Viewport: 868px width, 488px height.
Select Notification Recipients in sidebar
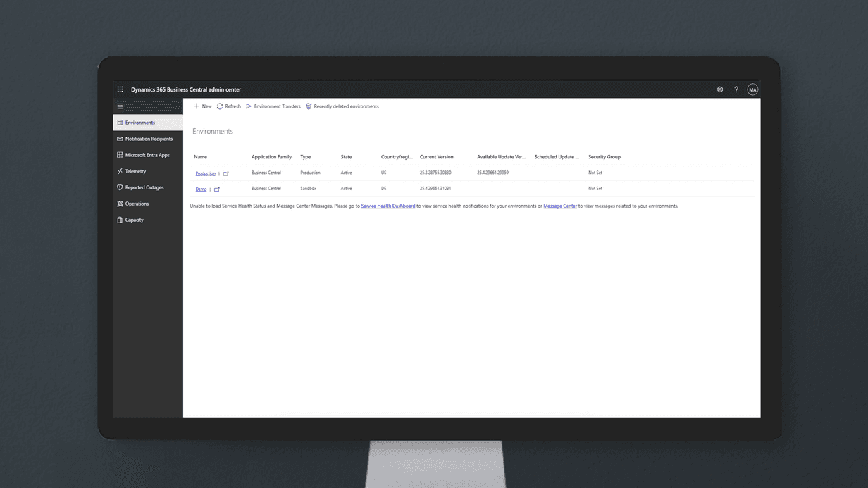(x=148, y=139)
